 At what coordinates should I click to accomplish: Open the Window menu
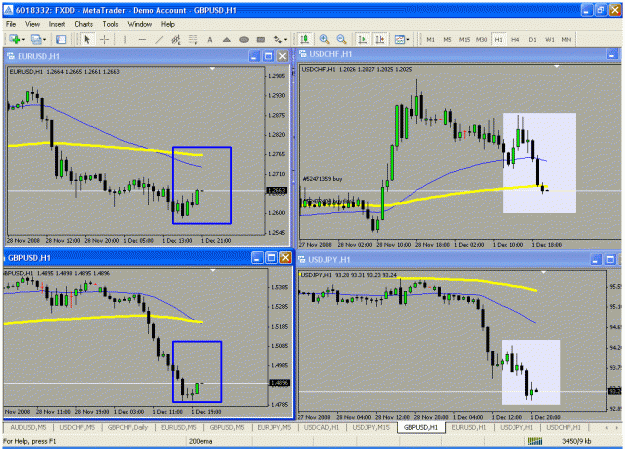coord(140,24)
